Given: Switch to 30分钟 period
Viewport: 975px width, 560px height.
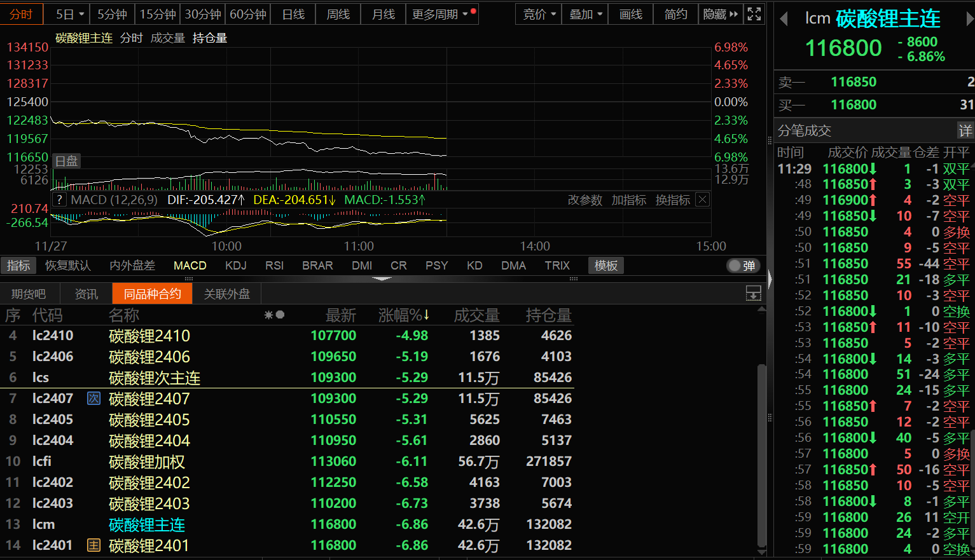Looking at the screenshot, I should [203, 14].
